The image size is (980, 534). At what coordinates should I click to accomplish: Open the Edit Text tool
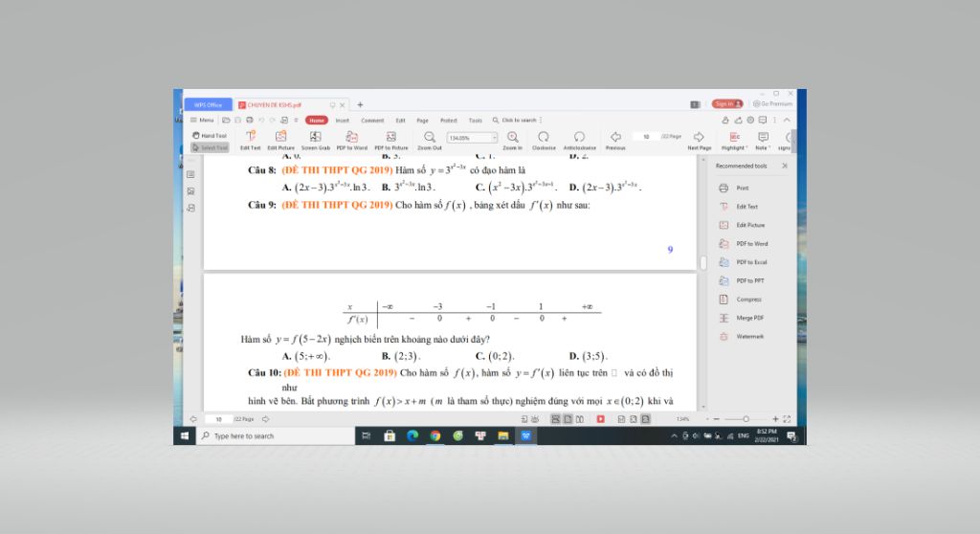click(x=251, y=141)
